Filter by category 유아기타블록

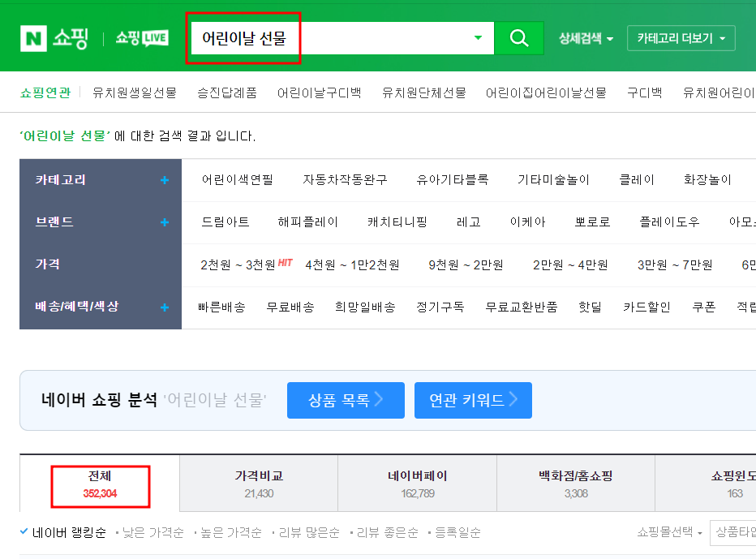(x=453, y=180)
